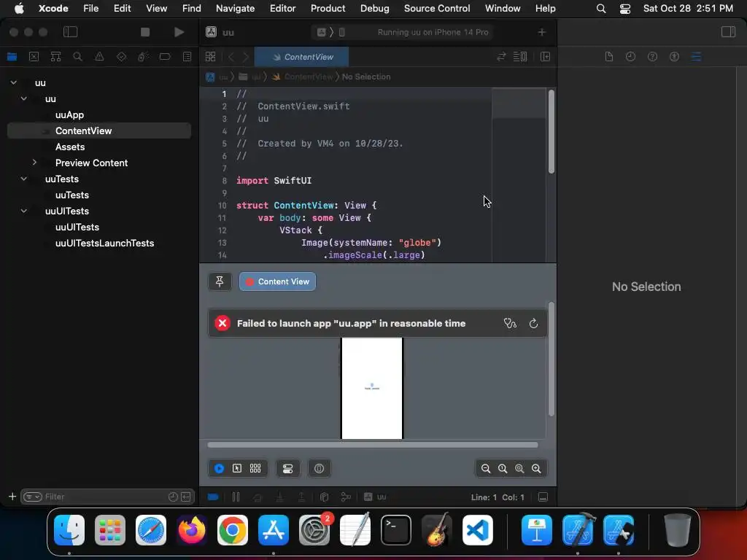This screenshot has height=560, width=747.
Task: Toggle recently modified files filter
Action: (173, 497)
